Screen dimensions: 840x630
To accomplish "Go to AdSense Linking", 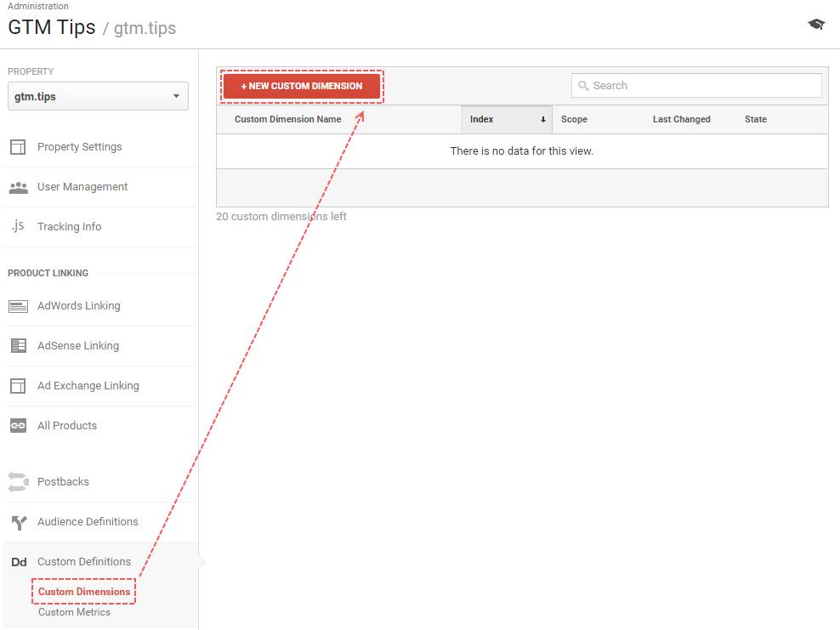I will [x=78, y=345].
